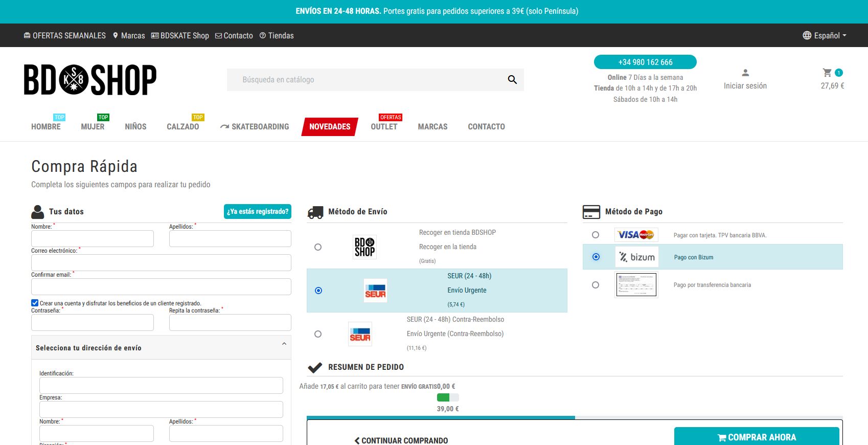Open the shopping cart icon
Screen dimensions: 868x445
(x=827, y=73)
